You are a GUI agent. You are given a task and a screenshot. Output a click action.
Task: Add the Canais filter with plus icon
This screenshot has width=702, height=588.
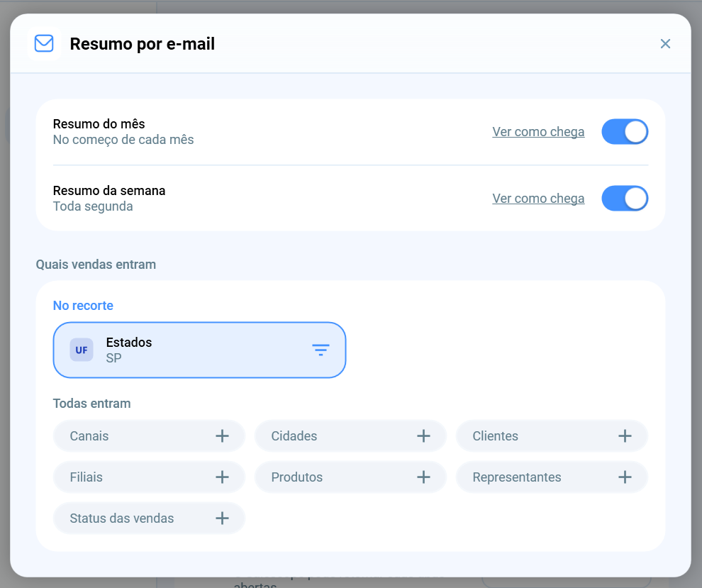pyautogui.click(x=222, y=436)
